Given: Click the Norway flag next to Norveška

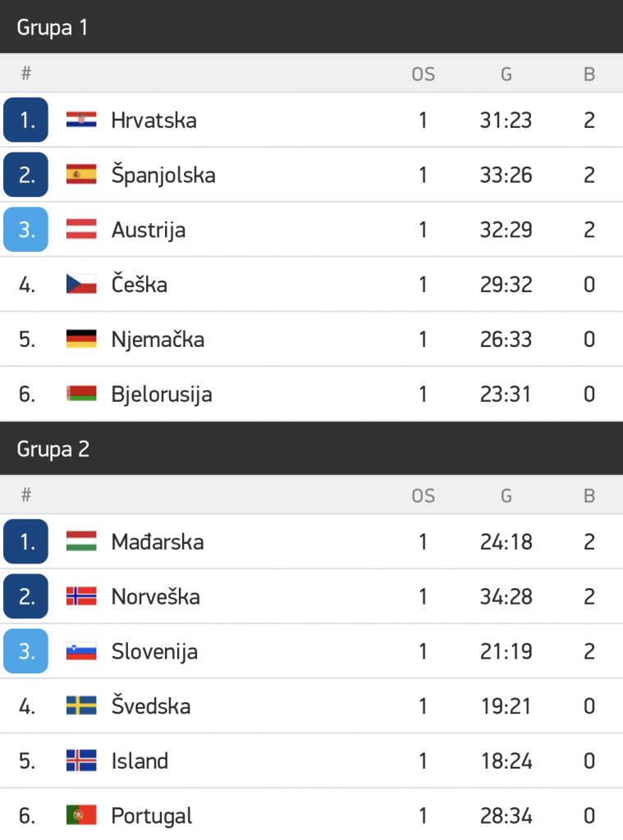Looking at the screenshot, I should 81,596.
